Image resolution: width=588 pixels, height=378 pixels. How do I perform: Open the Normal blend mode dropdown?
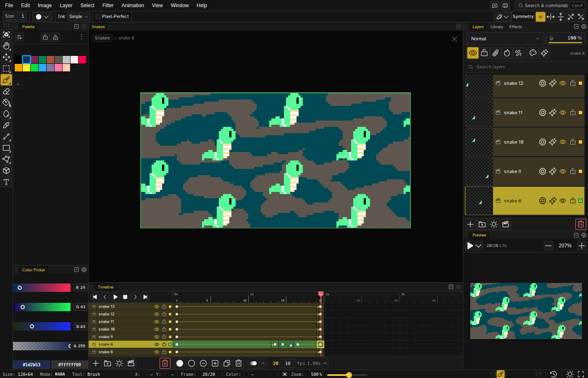pyautogui.click(x=505, y=39)
